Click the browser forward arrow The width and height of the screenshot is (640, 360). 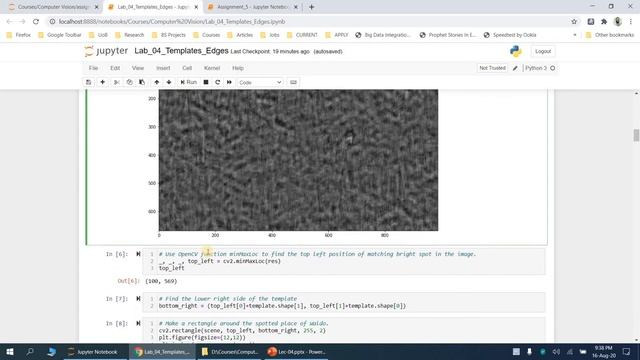click(22, 22)
